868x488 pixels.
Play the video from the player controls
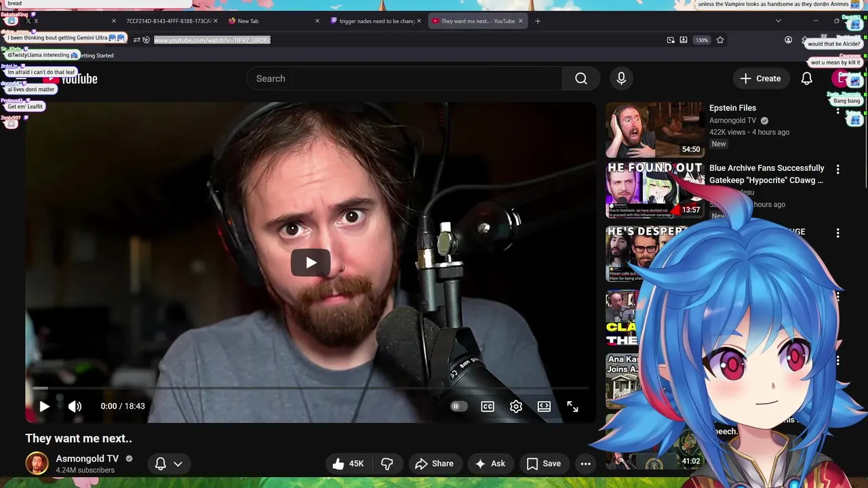pyautogui.click(x=44, y=406)
